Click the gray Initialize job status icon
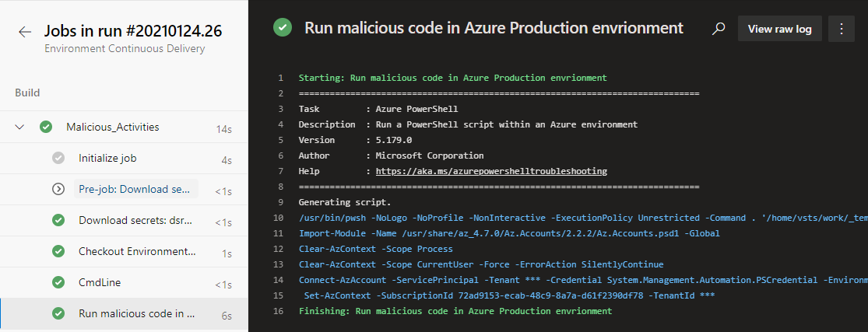This screenshot has height=332, width=868. tap(58, 158)
